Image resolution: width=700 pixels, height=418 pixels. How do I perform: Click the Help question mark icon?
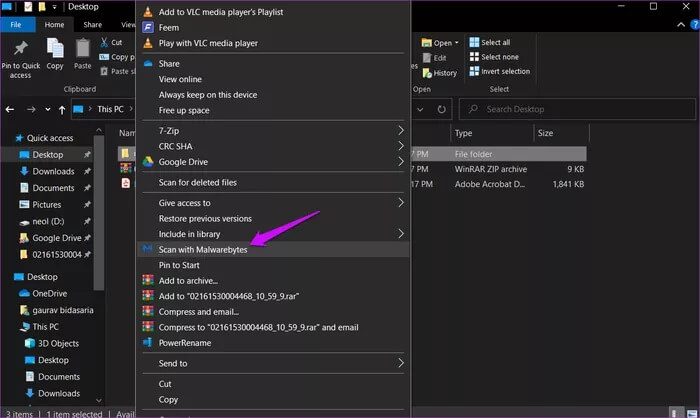point(695,25)
